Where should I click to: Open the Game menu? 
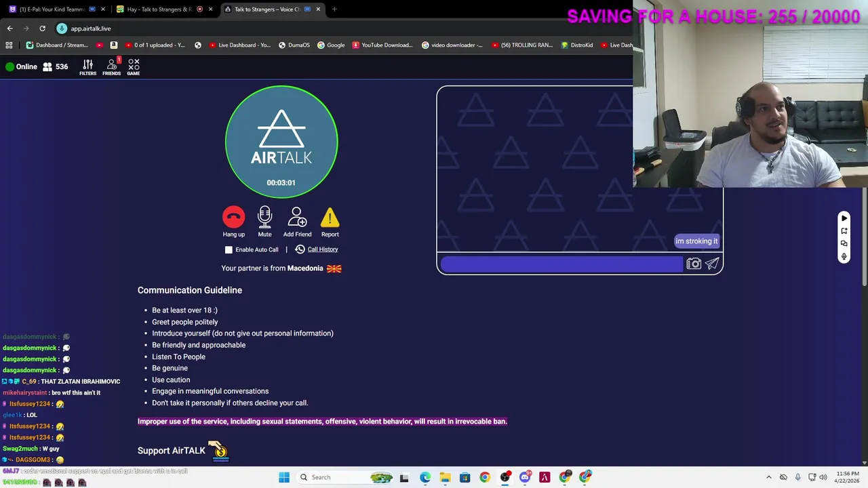tap(134, 66)
